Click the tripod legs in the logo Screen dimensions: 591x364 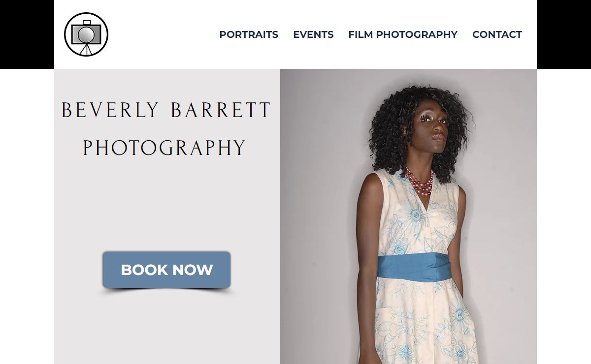(86, 50)
